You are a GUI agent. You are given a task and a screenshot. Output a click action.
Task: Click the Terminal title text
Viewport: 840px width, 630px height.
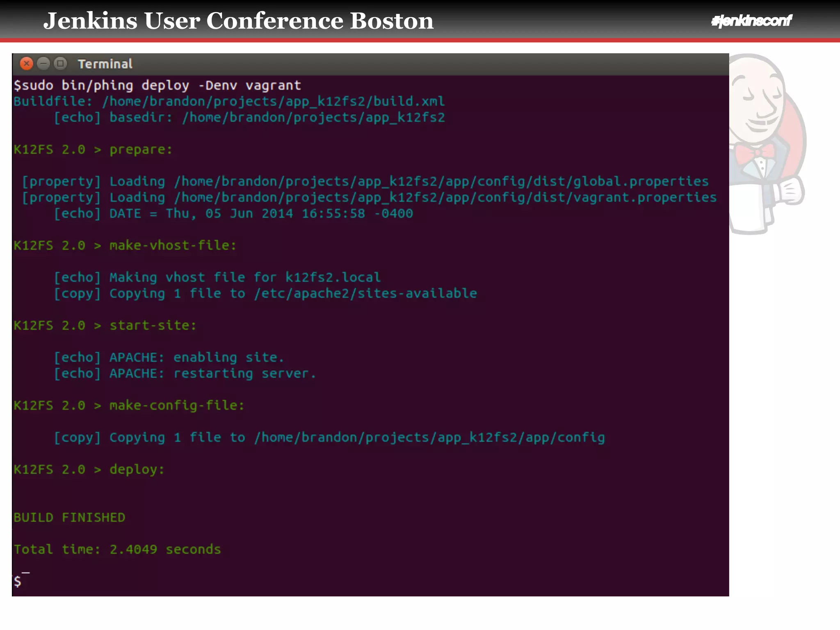(105, 64)
